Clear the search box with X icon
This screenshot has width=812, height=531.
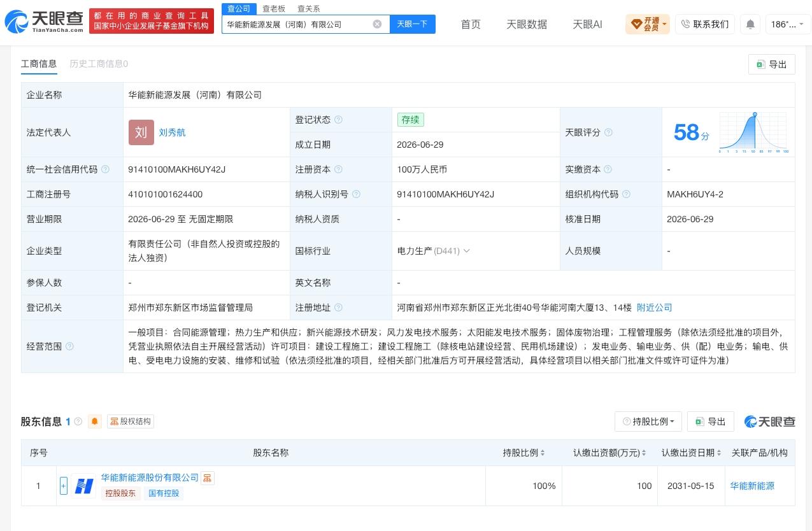377,24
